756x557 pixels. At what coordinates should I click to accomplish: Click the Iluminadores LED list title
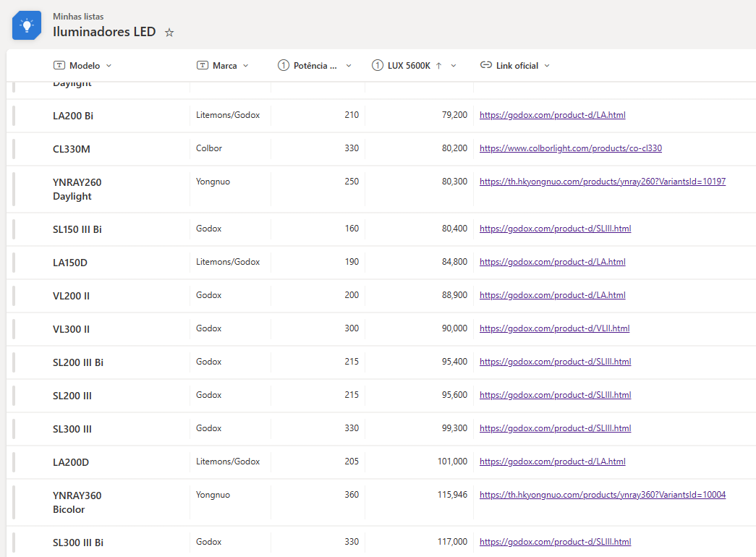(104, 32)
